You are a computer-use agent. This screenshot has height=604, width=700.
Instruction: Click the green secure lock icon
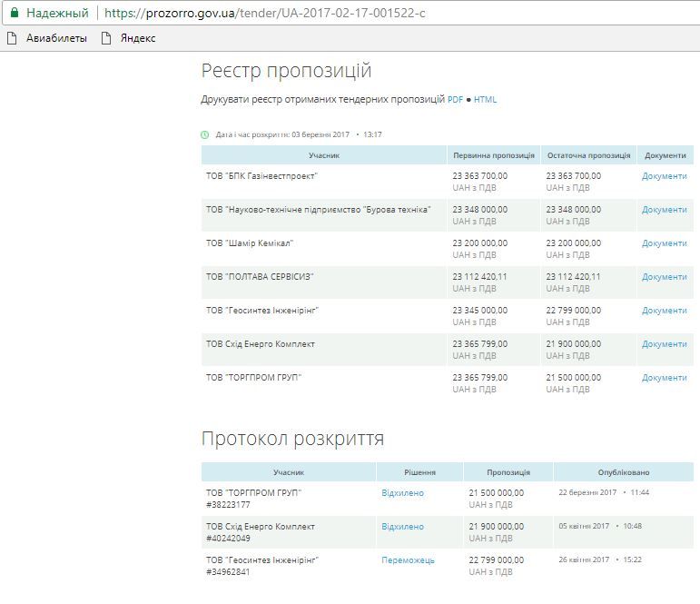point(15,13)
